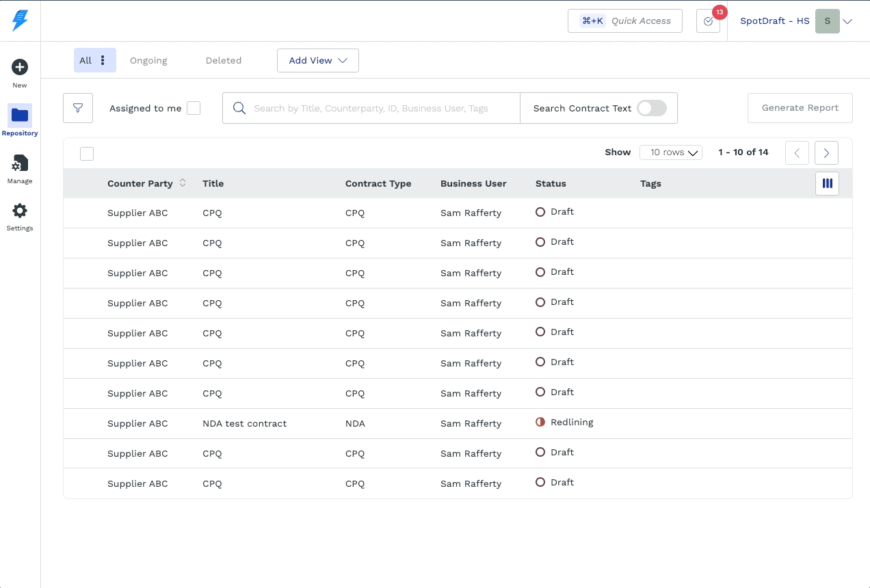Screen dimensions: 870x588
Task: Check the Assigned to me checkbox
Action: click(x=194, y=108)
